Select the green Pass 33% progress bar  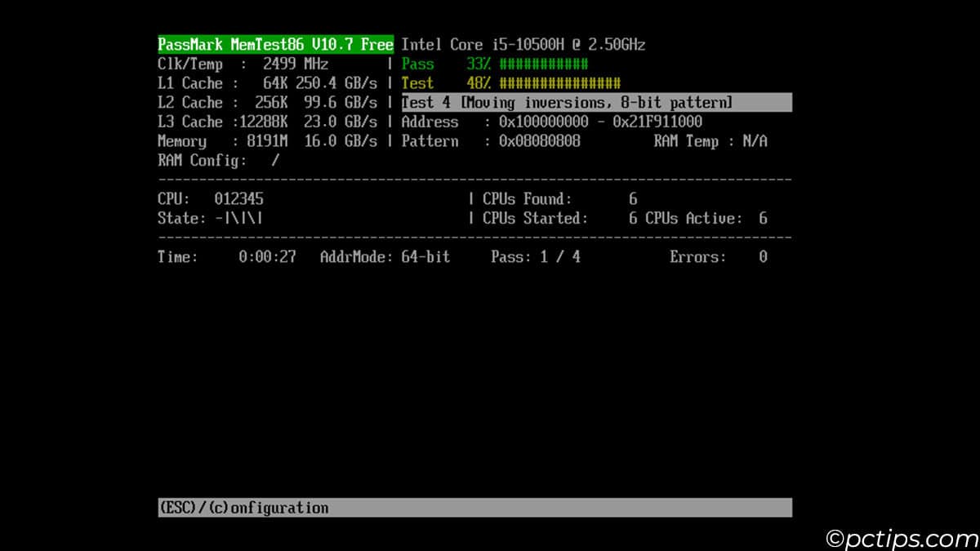click(x=542, y=64)
